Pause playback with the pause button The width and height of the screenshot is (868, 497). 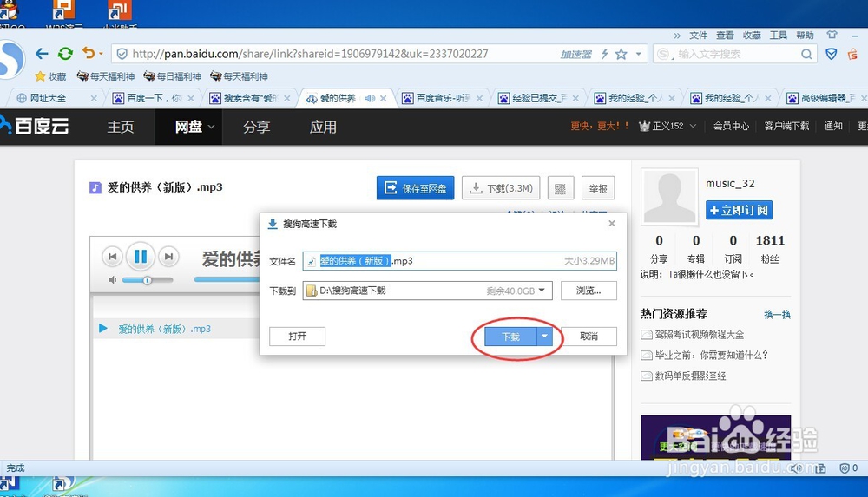click(141, 256)
